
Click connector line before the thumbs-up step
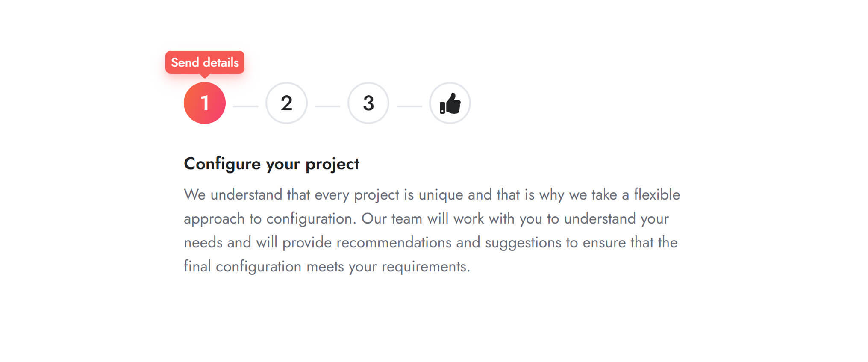click(409, 106)
